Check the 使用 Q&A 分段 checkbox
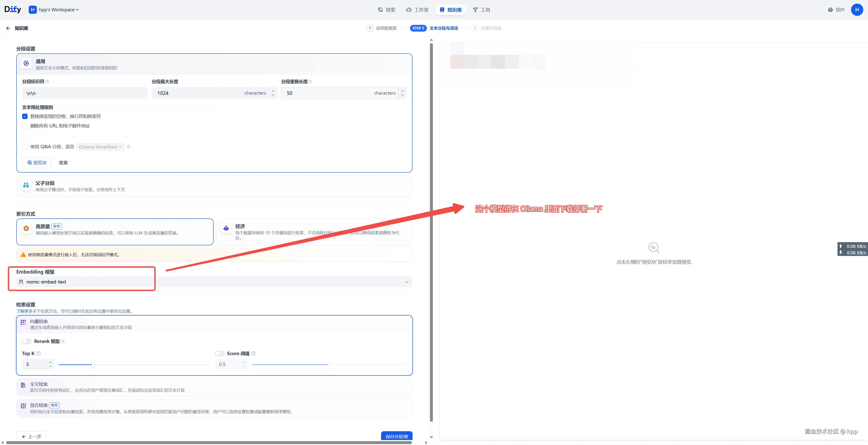The width and height of the screenshot is (868, 445). pos(25,147)
